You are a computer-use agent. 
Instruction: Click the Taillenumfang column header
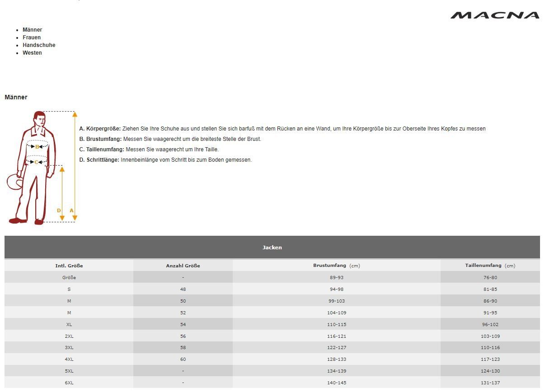[490, 266]
